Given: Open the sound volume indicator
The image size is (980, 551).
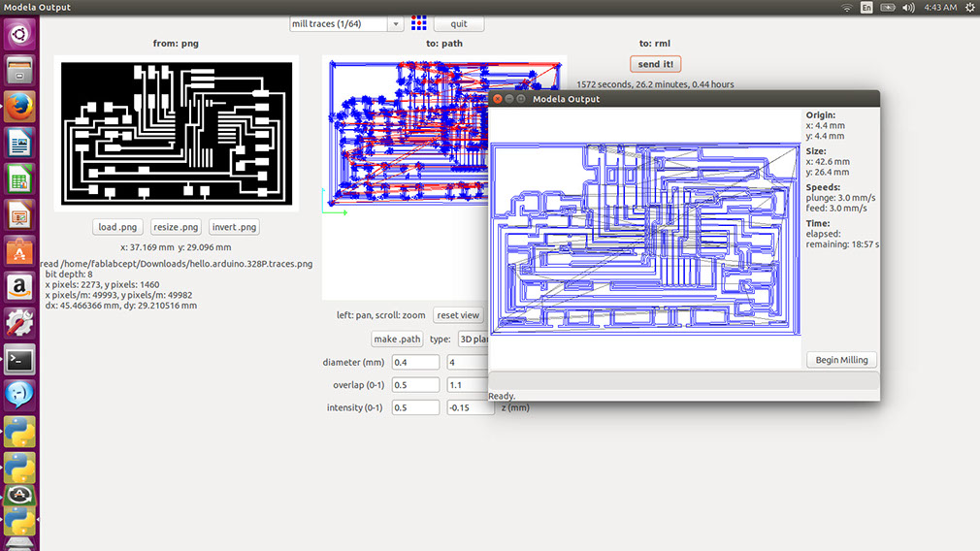Looking at the screenshot, I should tap(908, 8).
